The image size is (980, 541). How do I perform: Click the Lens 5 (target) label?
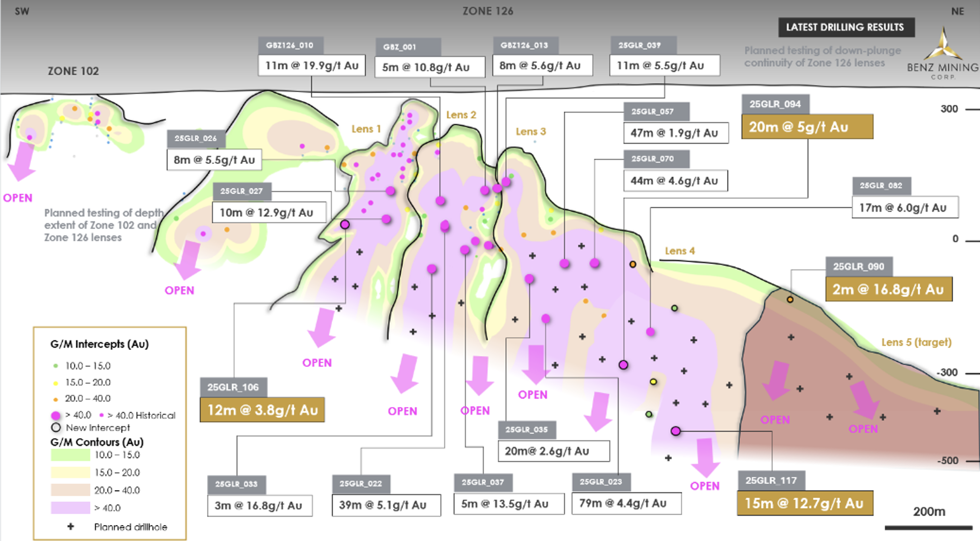[916, 342]
